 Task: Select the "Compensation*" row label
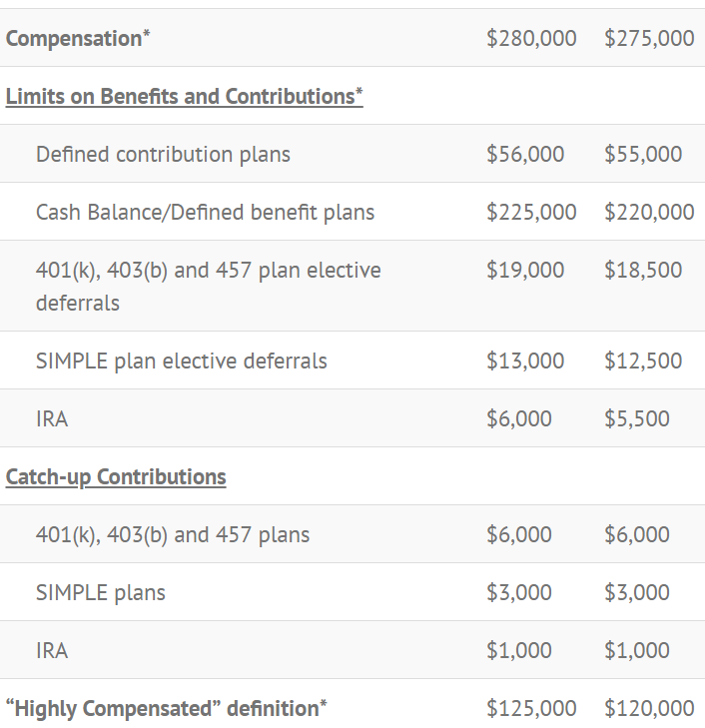pyautogui.click(x=78, y=39)
